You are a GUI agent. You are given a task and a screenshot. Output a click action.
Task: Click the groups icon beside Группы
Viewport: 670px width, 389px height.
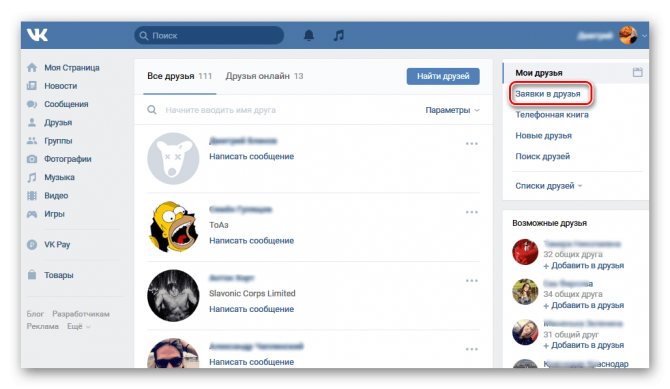32,141
